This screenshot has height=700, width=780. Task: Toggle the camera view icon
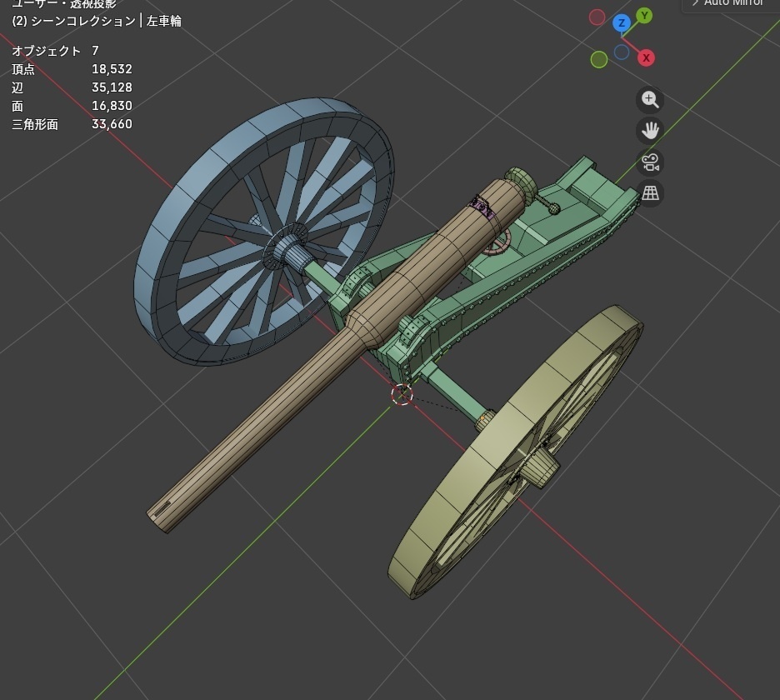coord(650,162)
